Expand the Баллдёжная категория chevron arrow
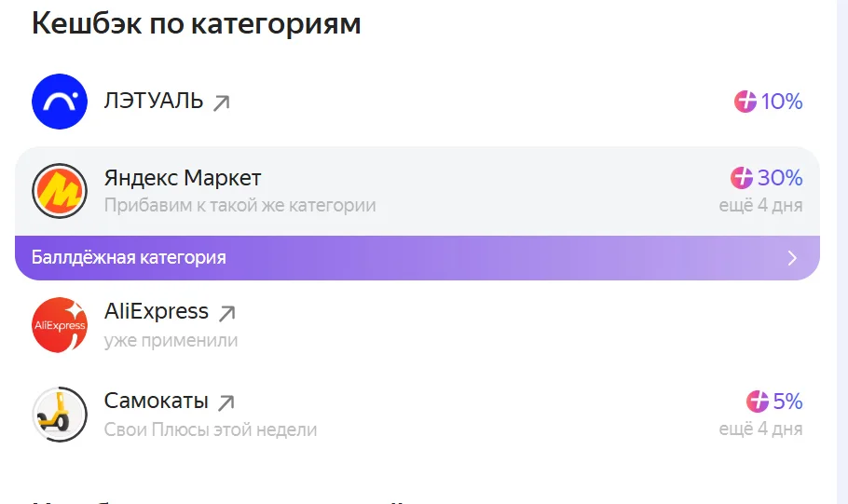 792,258
